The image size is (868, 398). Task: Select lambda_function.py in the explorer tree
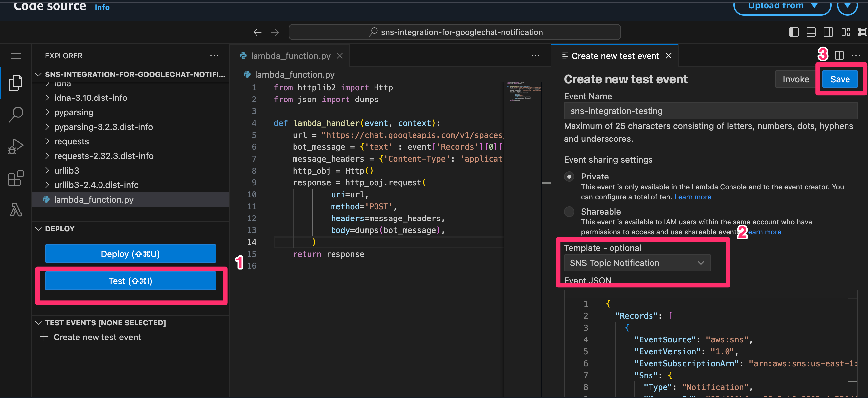(131, 200)
